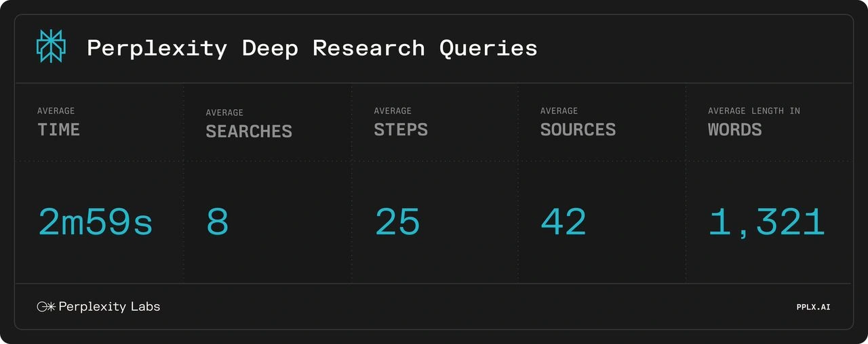Select the 'Perplexity Deep Research Queries' title
Screen dimensions: 868x344
[x=312, y=48]
